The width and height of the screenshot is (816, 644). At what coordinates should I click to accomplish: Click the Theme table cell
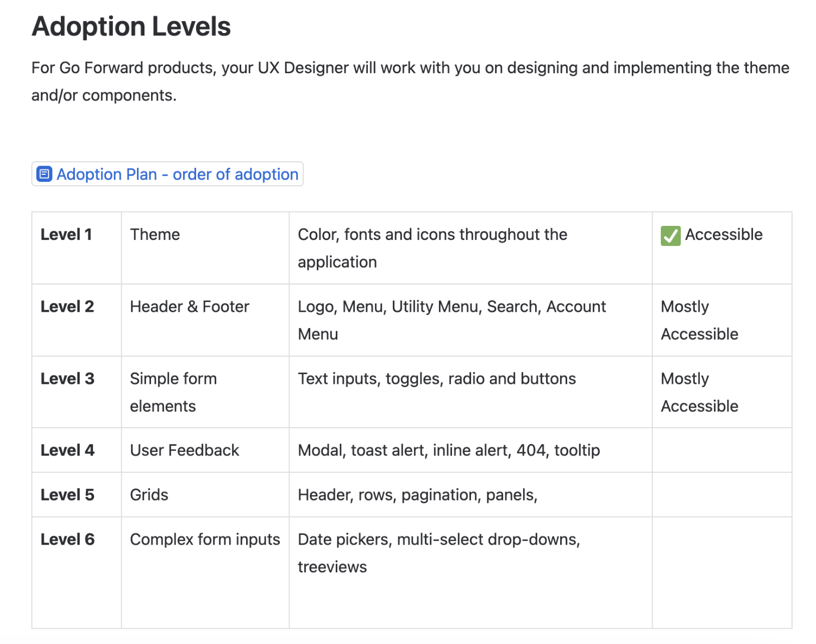[155, 235]
